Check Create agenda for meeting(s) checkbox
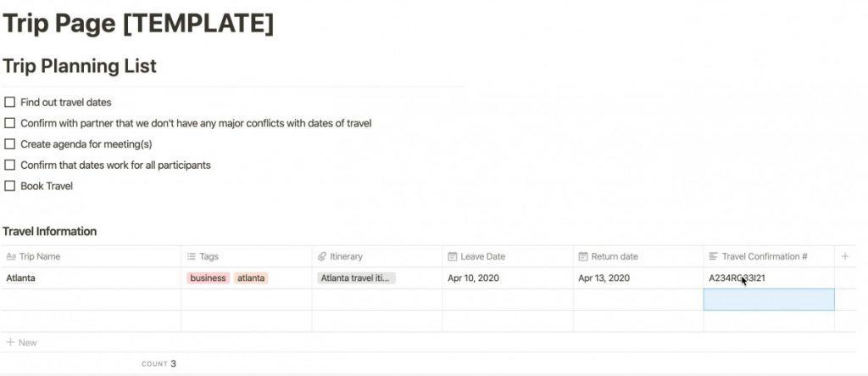 (9, 144)
